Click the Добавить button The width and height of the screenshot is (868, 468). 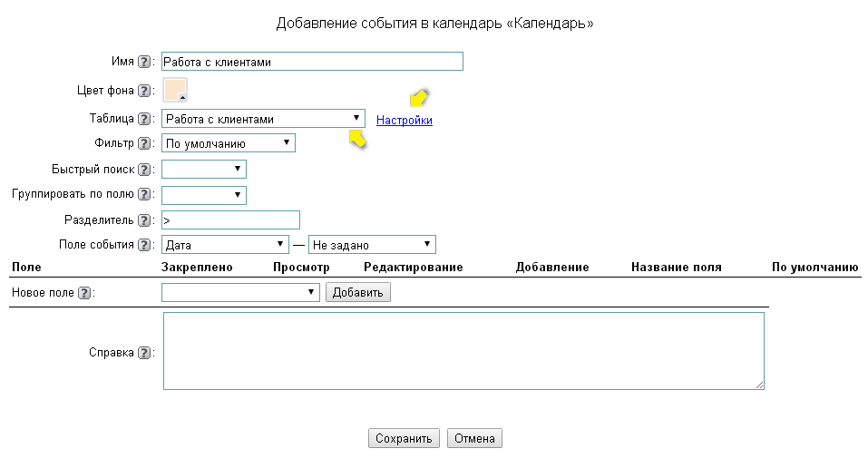tap(358, 293)
